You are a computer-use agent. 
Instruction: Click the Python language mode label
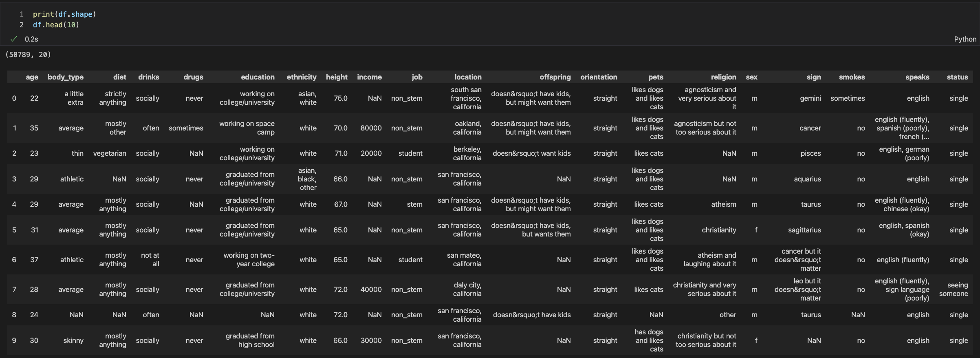(x=965, y=39)
